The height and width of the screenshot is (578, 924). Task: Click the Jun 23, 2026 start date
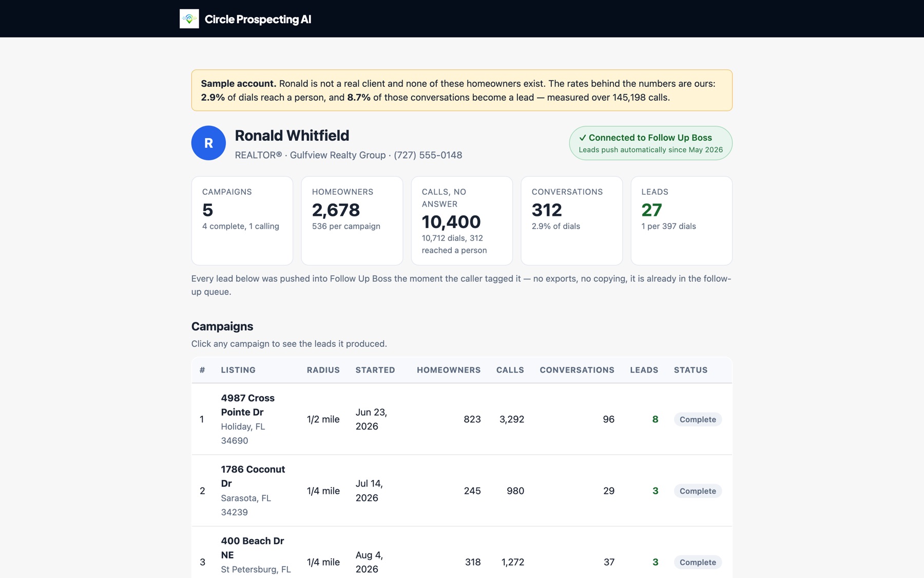coord(371,419)
